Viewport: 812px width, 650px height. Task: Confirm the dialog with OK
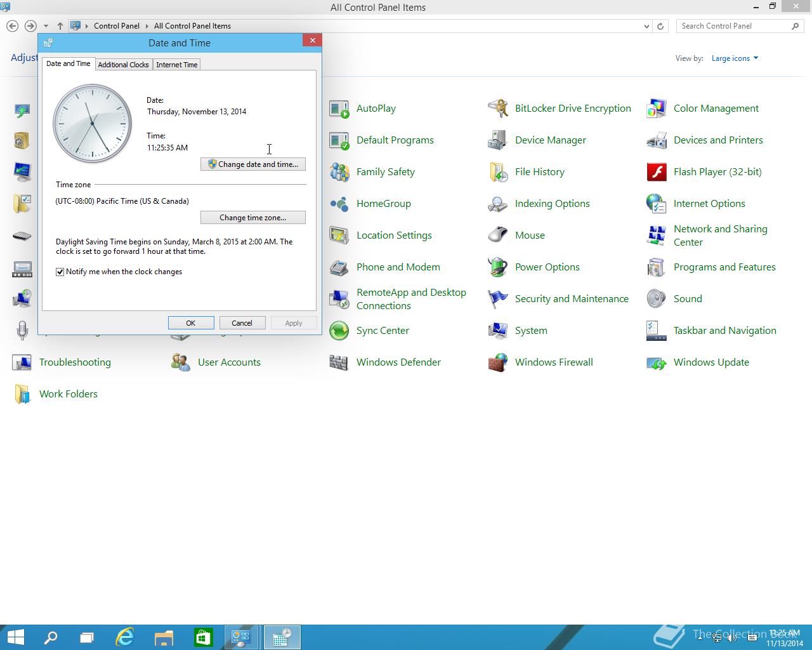point(191,323)
